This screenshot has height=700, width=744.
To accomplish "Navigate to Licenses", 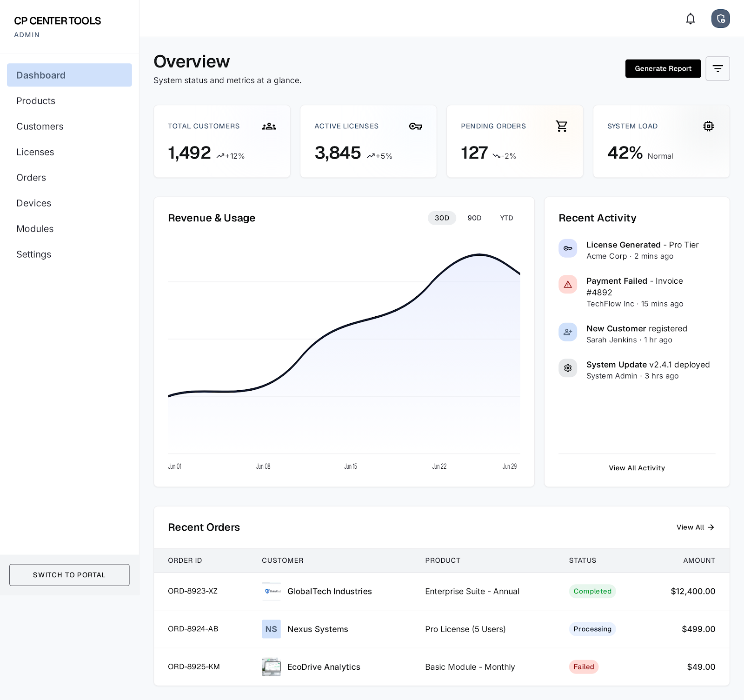I will coord(69,152).
